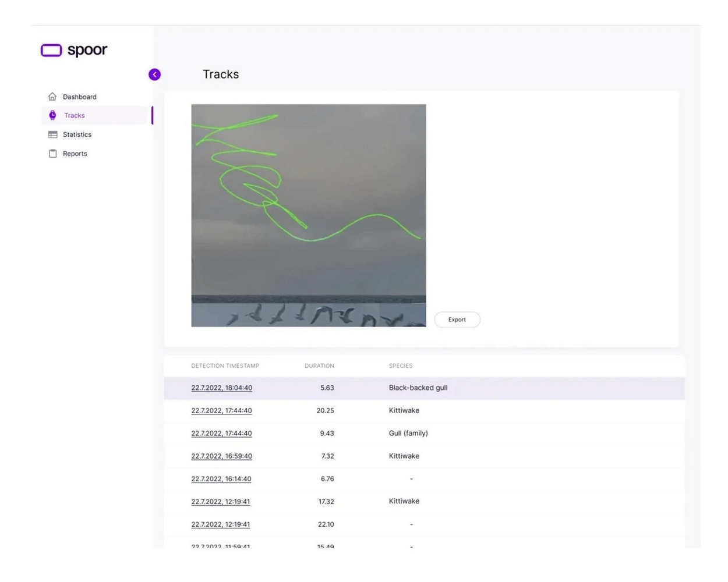The image size is (728, 582).
Task: Click the Dashboard home icon
Action: [x=52, y=97]
